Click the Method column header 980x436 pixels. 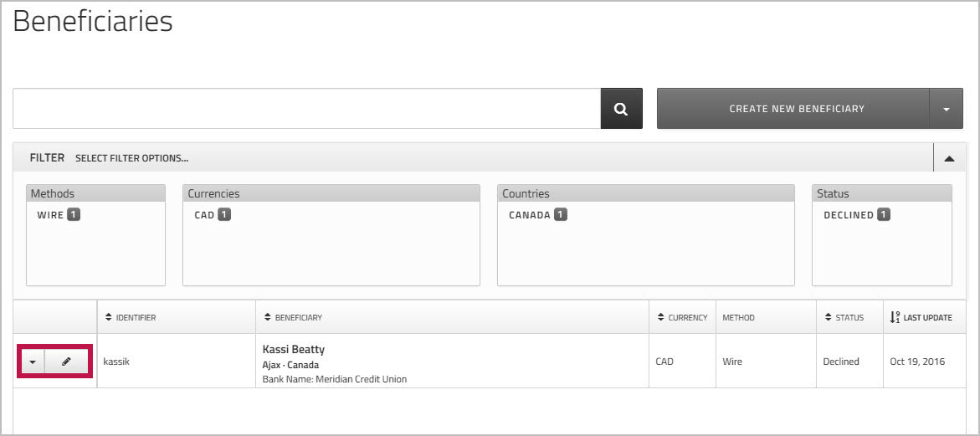(738, 318)
